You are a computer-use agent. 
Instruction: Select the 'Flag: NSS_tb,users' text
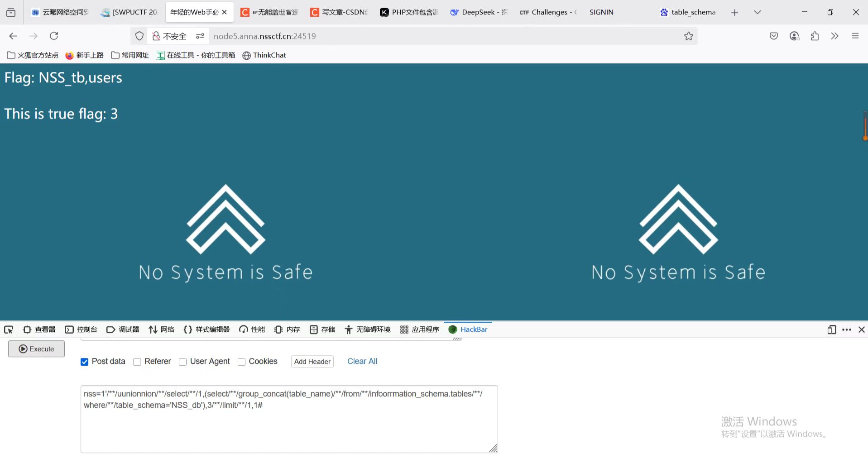(63, 77)
